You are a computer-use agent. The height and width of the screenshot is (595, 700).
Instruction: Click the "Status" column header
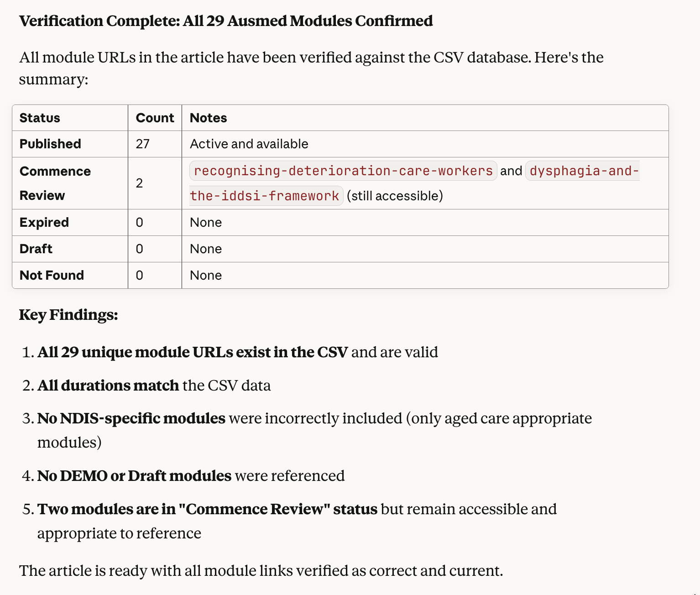tap(40, 118)
